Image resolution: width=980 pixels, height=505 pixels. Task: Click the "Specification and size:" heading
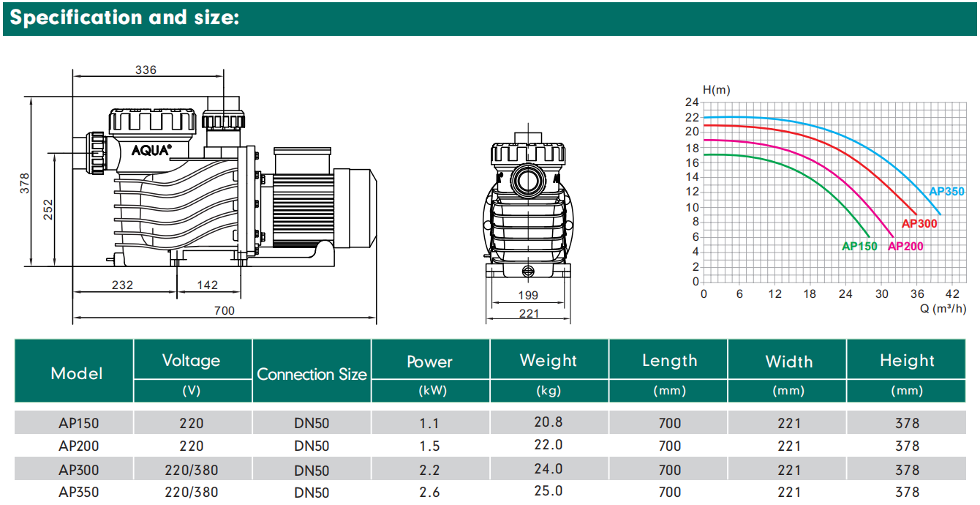125,18
